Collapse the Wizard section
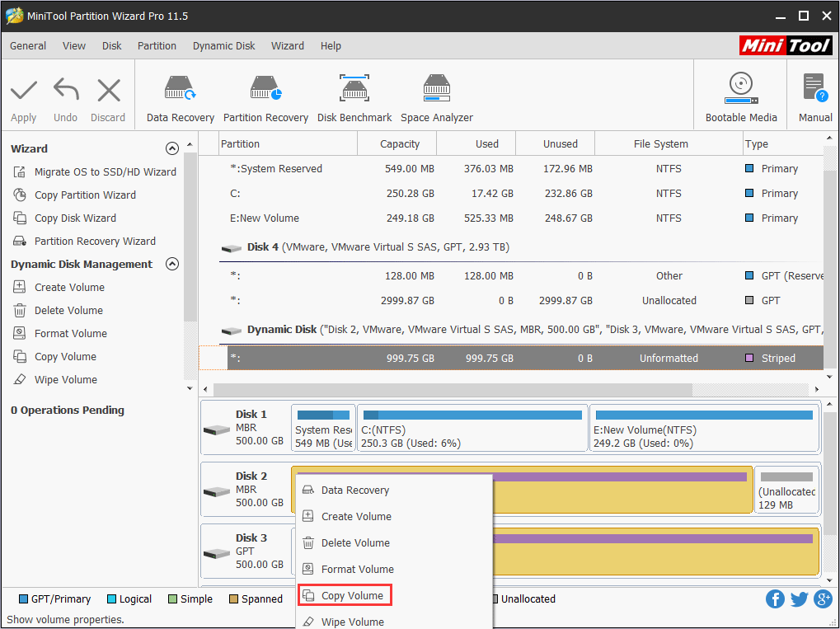 172,148
